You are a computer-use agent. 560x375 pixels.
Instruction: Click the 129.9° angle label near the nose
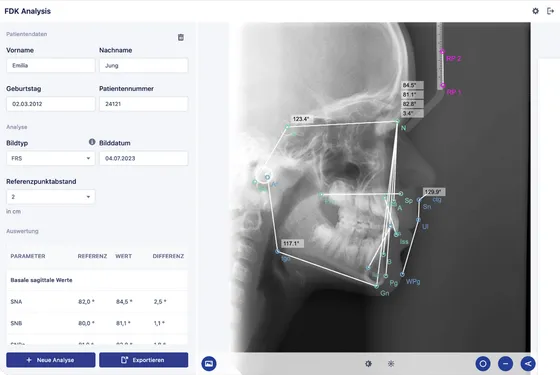click(x=433, y=192)
